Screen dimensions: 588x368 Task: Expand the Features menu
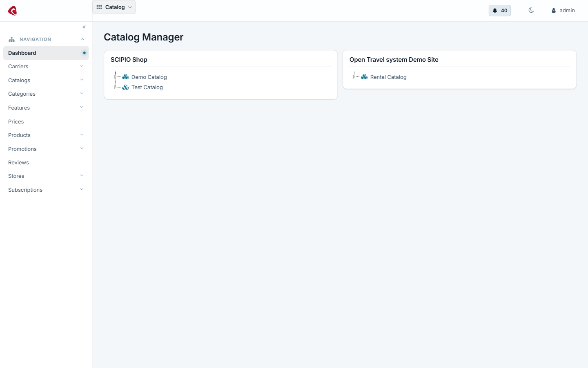tap(46, 108)
